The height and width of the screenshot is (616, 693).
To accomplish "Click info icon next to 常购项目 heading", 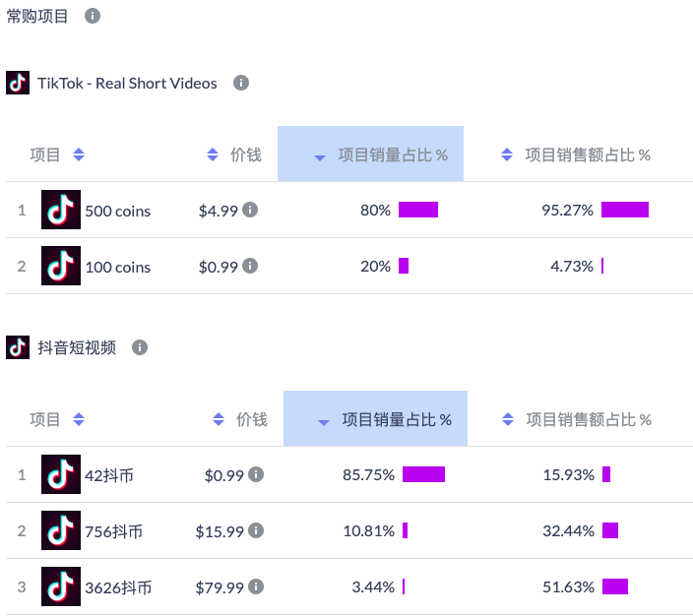I will coord(93,17).
